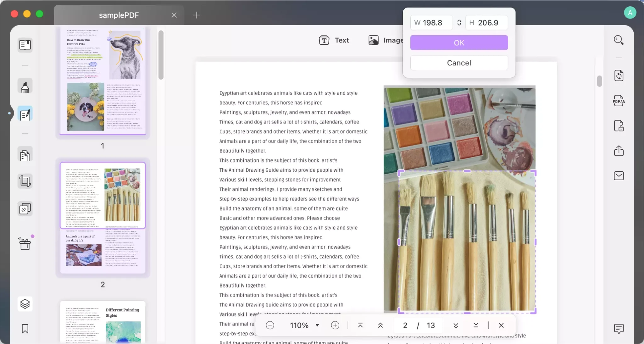644x344 pixels.
Task: Open the Bookmark icon in sidebar
Action: [25, 329]
